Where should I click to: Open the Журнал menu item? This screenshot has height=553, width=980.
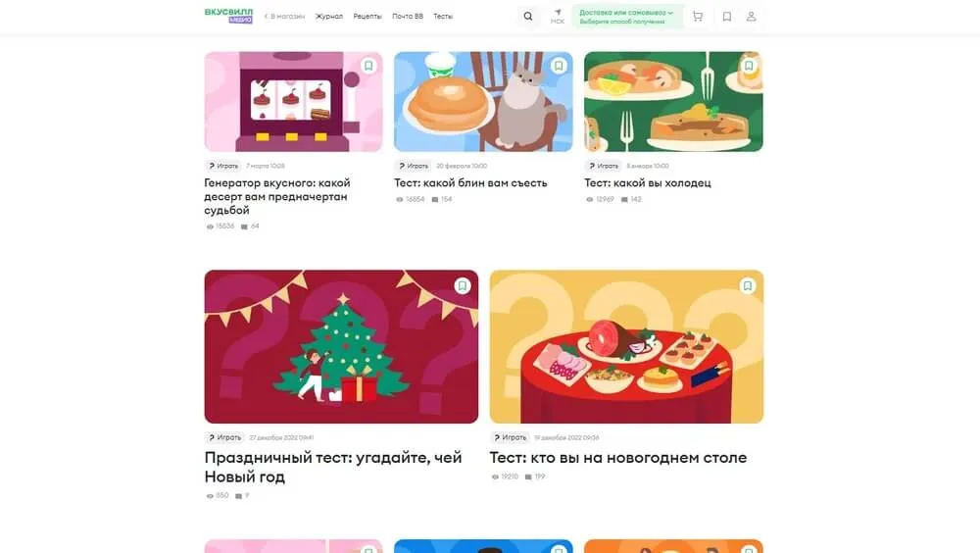coord(328,17)
